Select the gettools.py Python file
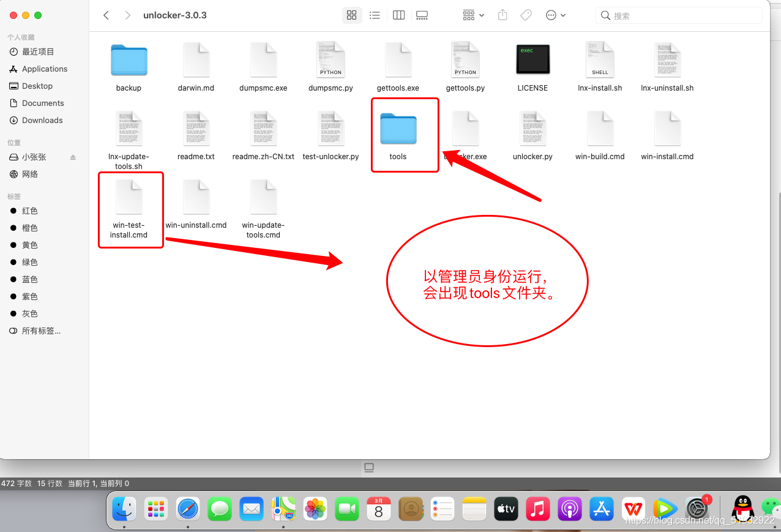The image size is (781, 532). point(465,60)
